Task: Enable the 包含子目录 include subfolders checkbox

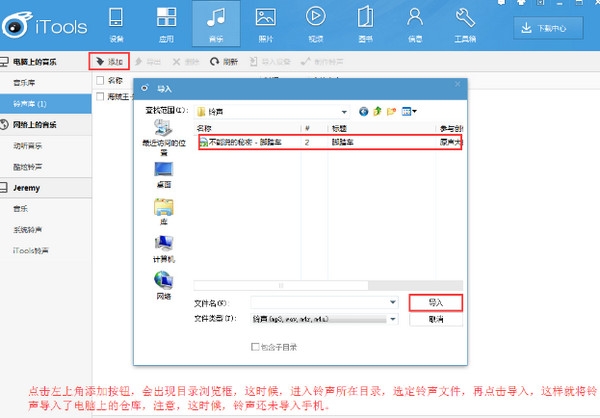Action: pyautogui.click(x=255, y=347)
